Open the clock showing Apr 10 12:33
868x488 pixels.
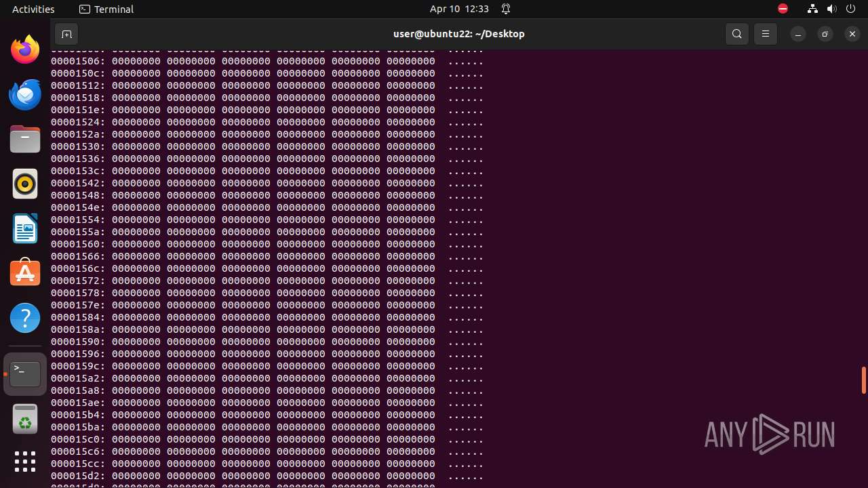[459, 9]
